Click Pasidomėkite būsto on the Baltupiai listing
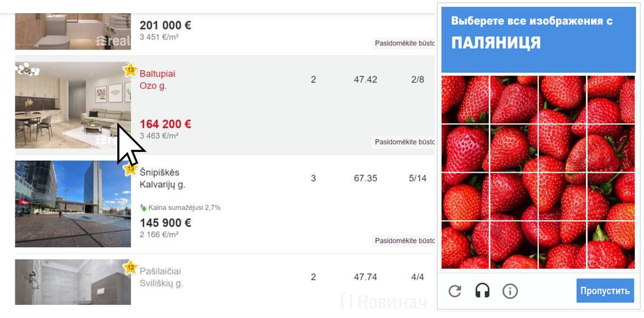The image size is (644, 318). 404,142
